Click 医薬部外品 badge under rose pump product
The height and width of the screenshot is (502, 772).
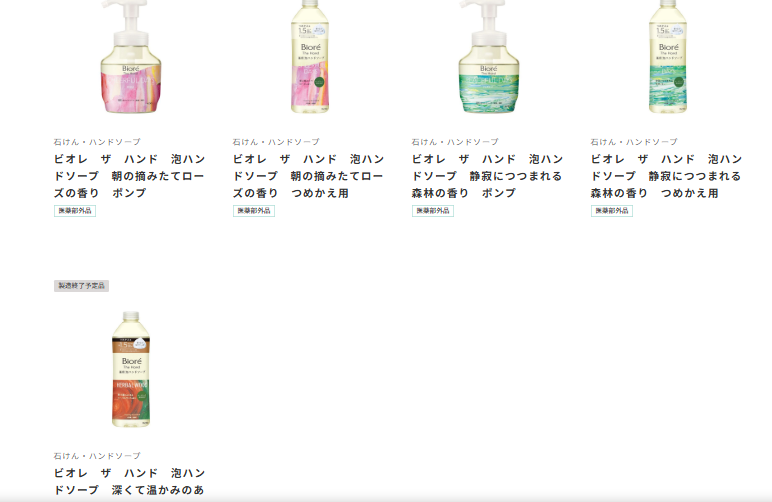click(75, 211)
